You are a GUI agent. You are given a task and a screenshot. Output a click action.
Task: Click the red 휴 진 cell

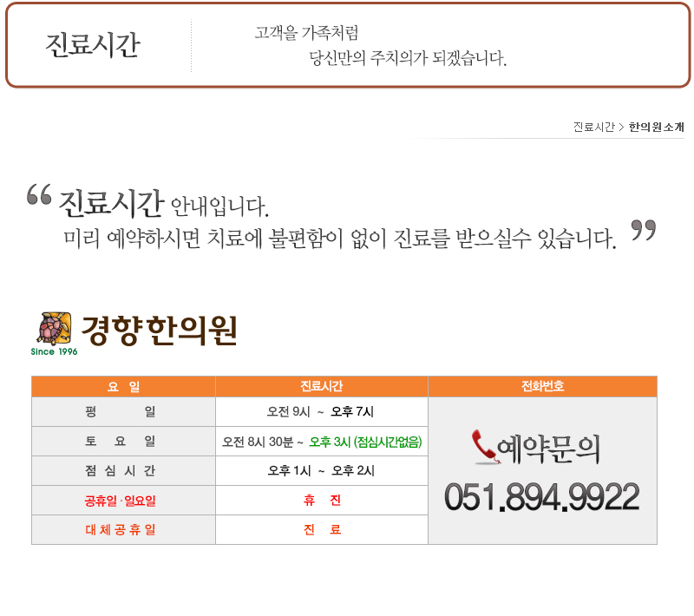coord(322,500)
